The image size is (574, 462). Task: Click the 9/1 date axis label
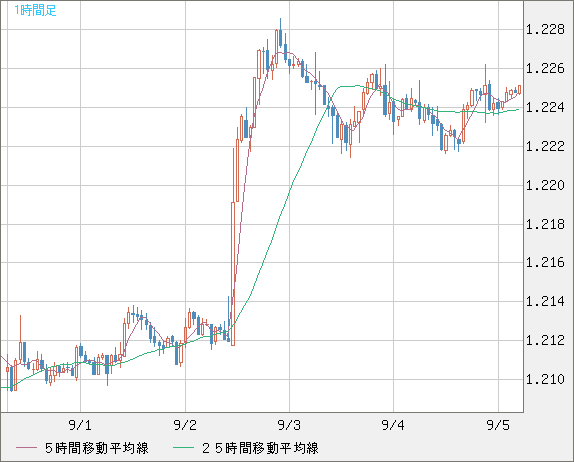tap(80, 425)
